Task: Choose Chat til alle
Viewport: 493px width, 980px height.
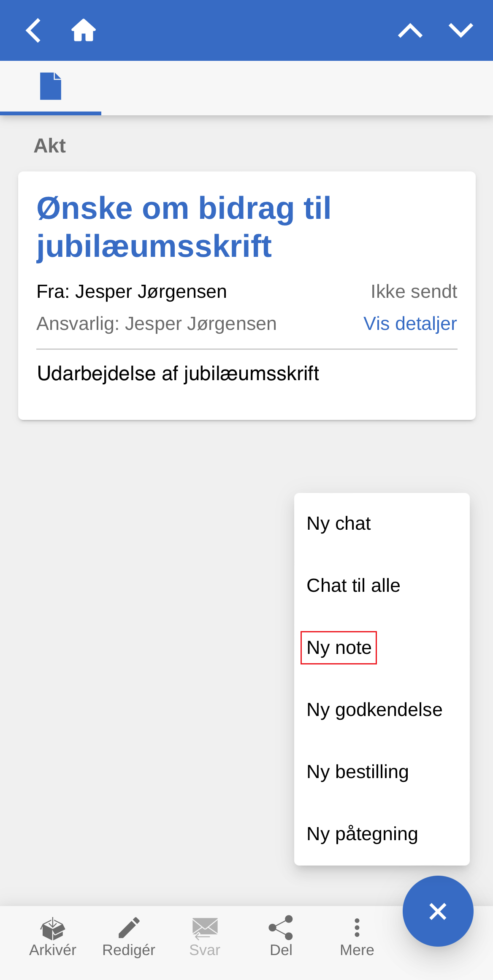Action: point(353,585)
